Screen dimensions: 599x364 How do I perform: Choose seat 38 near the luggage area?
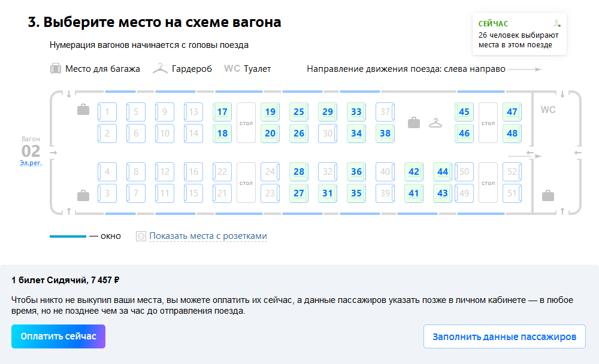385,134
